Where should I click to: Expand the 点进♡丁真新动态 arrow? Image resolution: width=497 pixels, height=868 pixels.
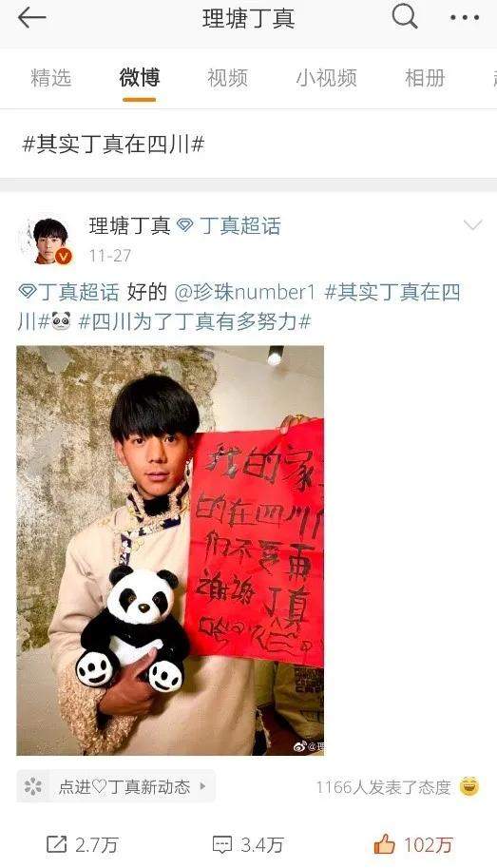(x=203, y=786)
